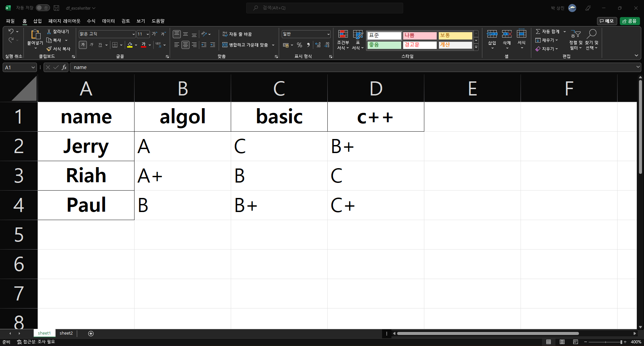Toggle center horizontal alignment
Image resolution: width=644 pixels, height=346 pixels.
point(185,45)
